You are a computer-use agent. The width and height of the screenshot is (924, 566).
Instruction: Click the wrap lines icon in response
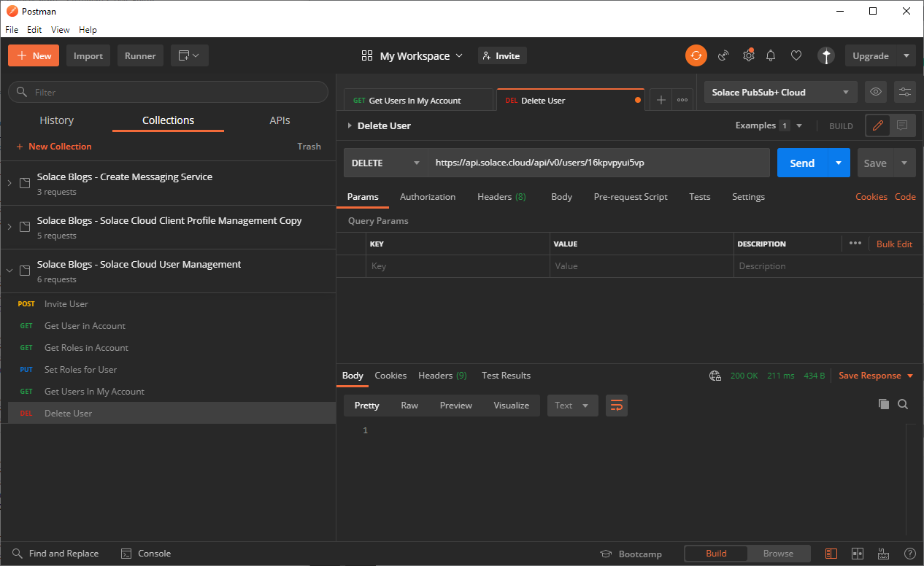[617, 406]
